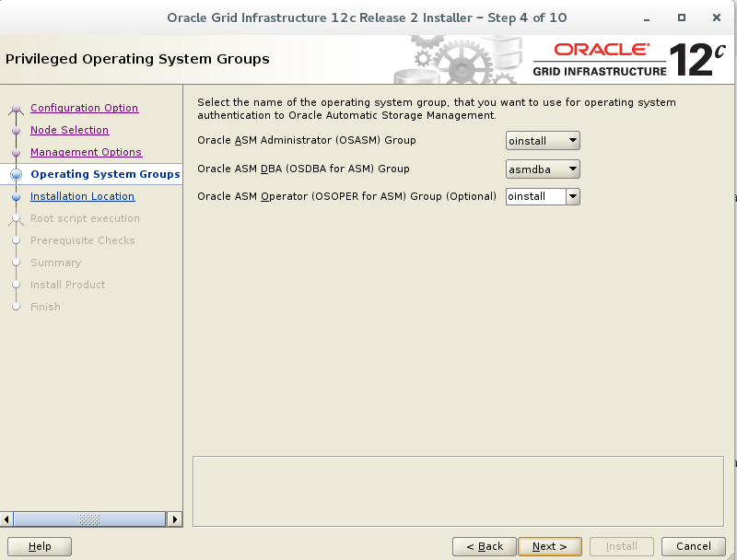This screenshot has width=737, height=560.
Task: Maximize the installer window
Action: [682, 17]
